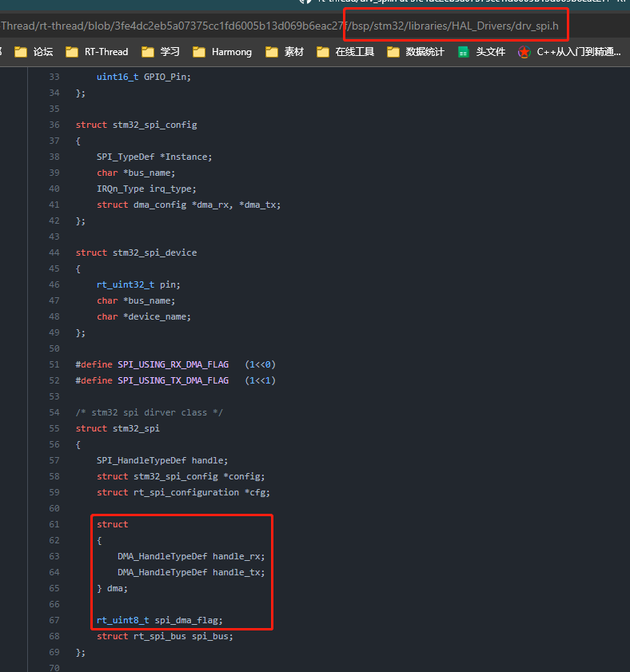Open the 头文件 spreadsheet bookmark

pyautogui.click(x=481, y=52)
